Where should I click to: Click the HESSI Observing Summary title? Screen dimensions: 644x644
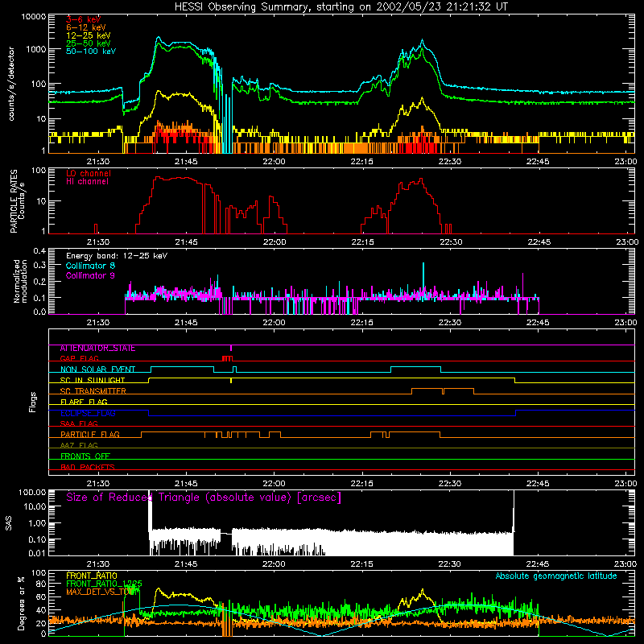click(341, 7)
